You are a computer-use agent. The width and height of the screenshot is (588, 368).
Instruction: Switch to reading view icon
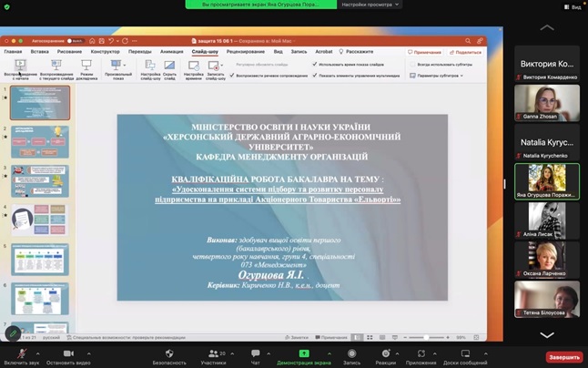[x=382, y=337]
